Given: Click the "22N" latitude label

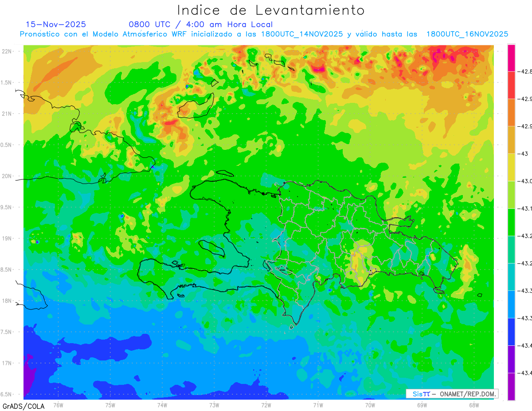Looking at the screenshot, I should coord(7,51).
